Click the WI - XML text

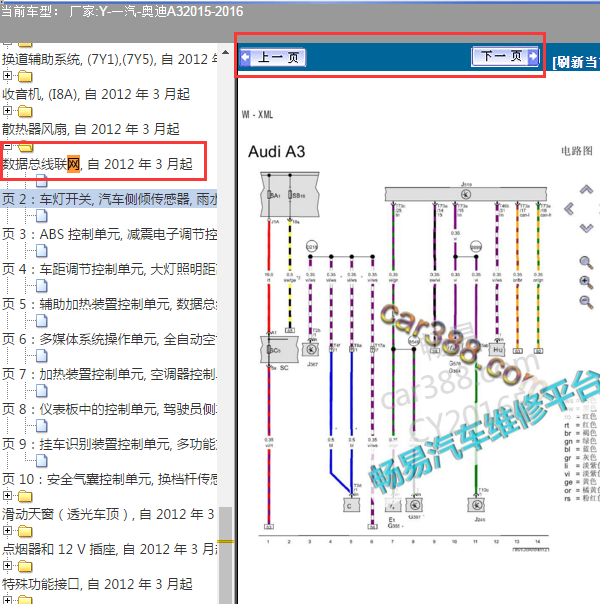click(x=257, y=114)
